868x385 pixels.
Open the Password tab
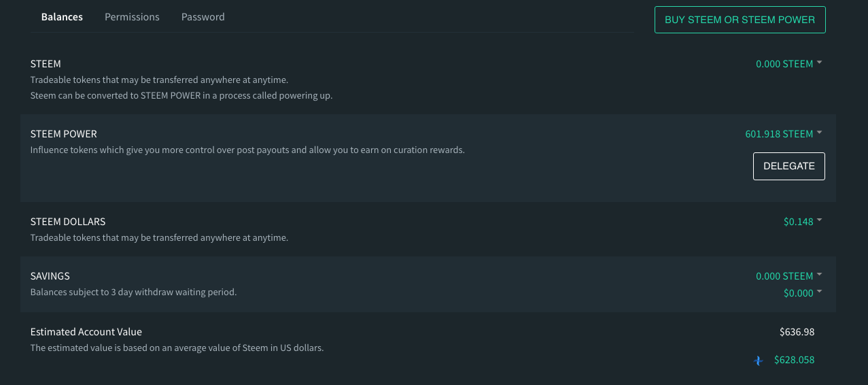point(203,17)
